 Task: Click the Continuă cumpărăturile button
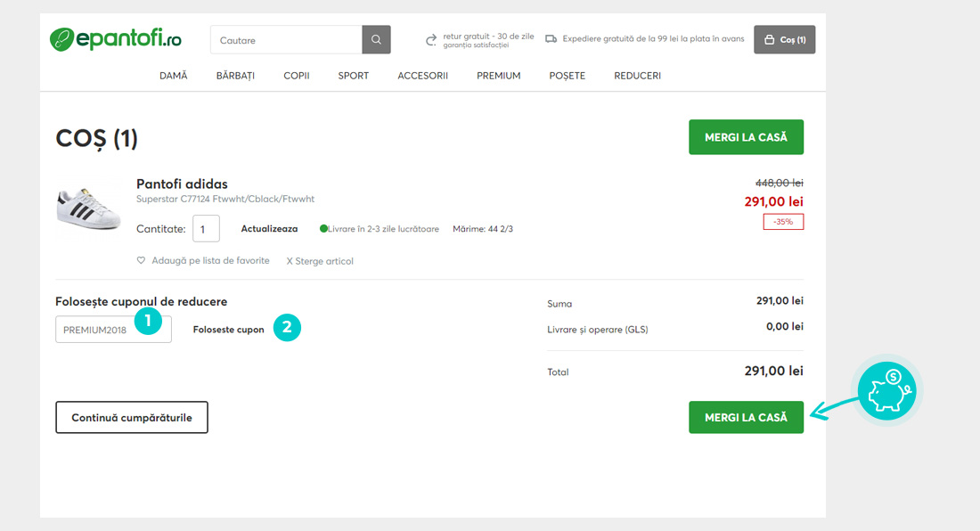[132, 417]
